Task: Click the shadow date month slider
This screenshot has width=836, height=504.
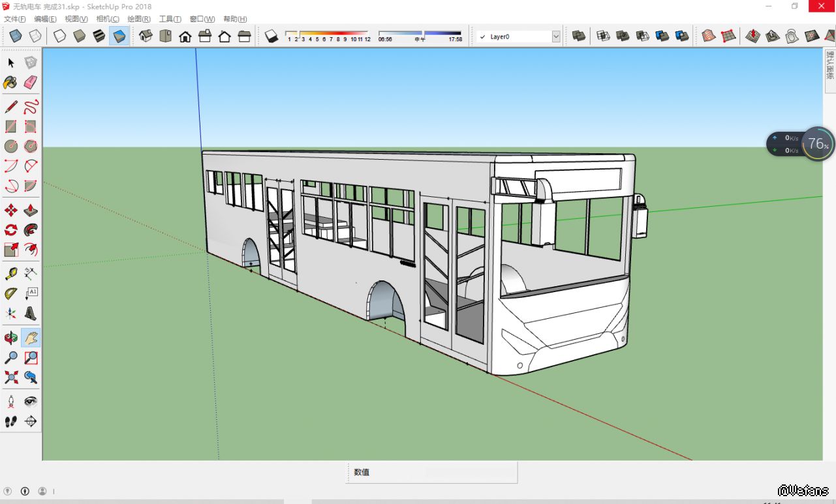Action: coord(328,33)
